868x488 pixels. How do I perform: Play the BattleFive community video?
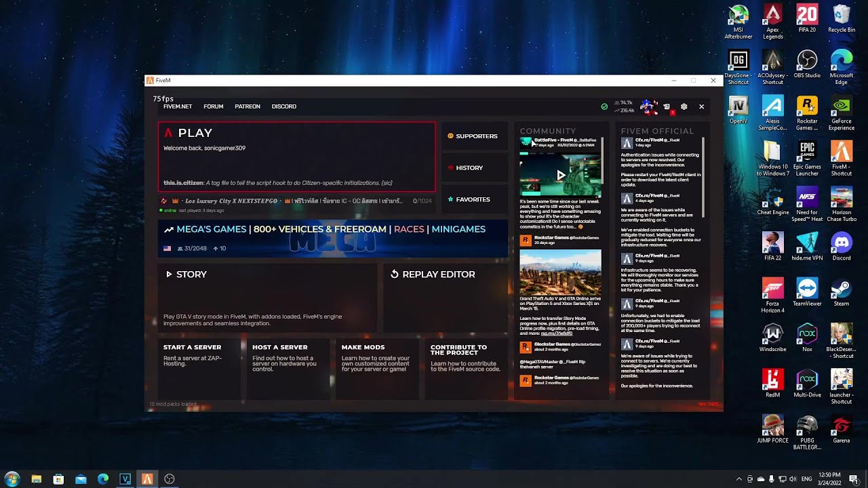point(560,175)
